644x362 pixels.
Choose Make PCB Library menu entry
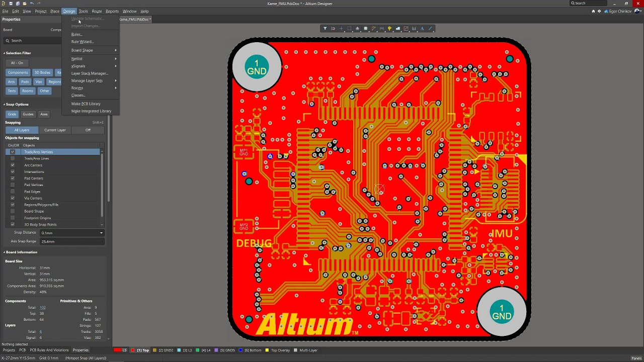[x=91, y=104]
